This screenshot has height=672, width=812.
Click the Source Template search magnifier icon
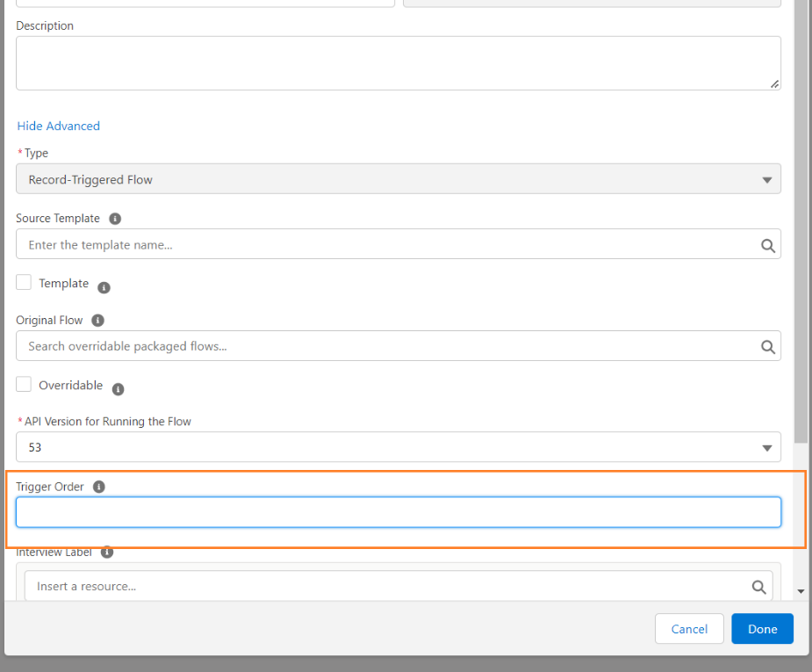point(768,246)
